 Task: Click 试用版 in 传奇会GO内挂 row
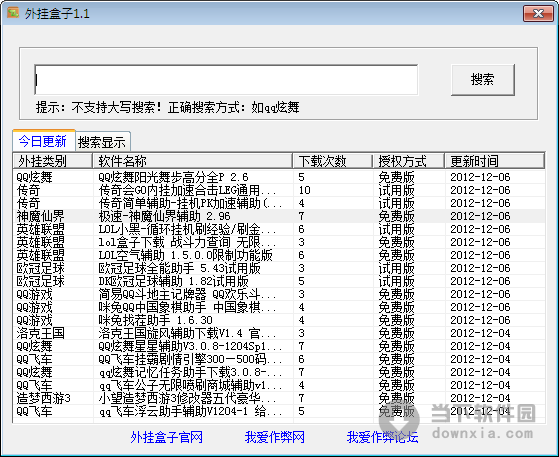click(x=396, y=190)
